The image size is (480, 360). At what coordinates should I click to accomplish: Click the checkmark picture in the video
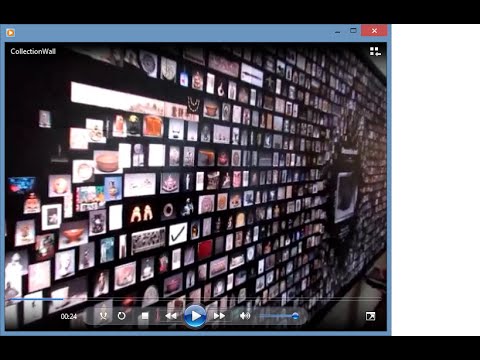tap(178, 234)
